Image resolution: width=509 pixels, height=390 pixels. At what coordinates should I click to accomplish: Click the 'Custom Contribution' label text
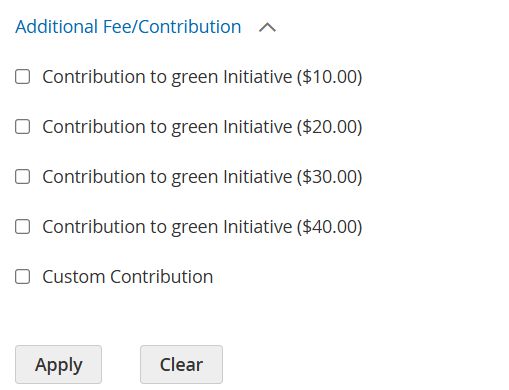[x=128, y=277]
